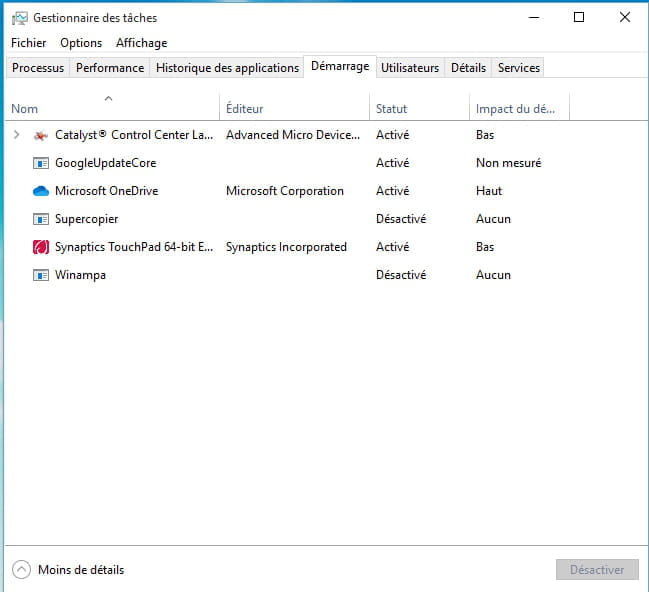Click the Supercopier row icon
This screenshot has width=649, height=592.
[x=41, y=219]
